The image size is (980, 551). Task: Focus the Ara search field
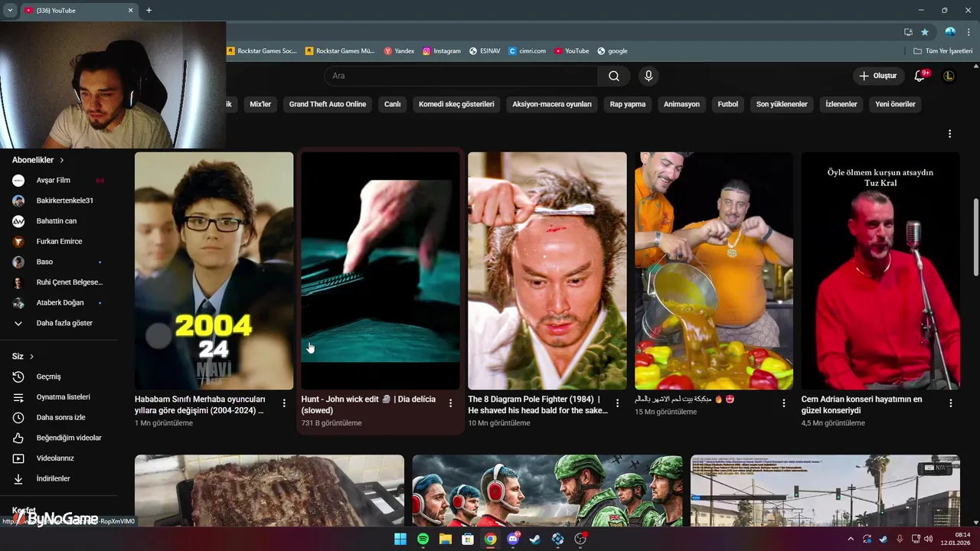461,76
